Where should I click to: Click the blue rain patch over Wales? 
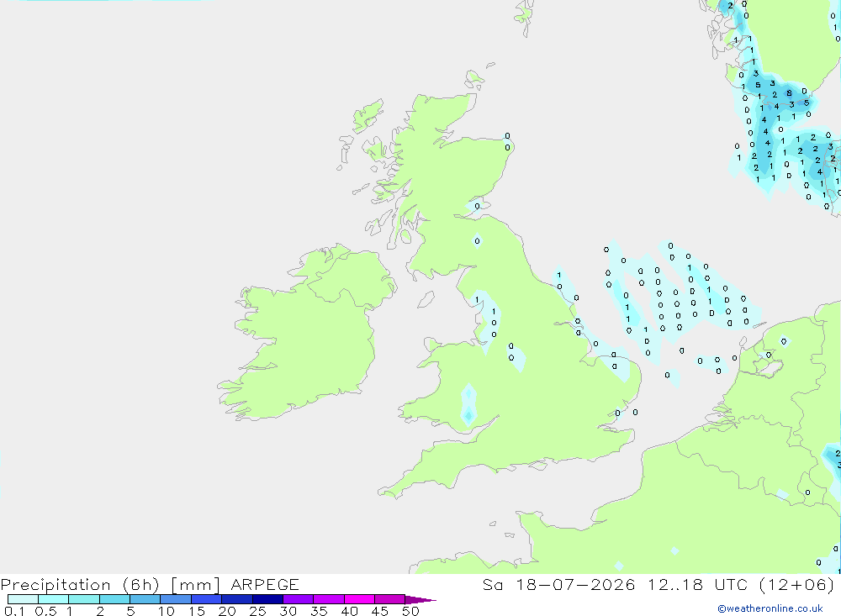468,405
